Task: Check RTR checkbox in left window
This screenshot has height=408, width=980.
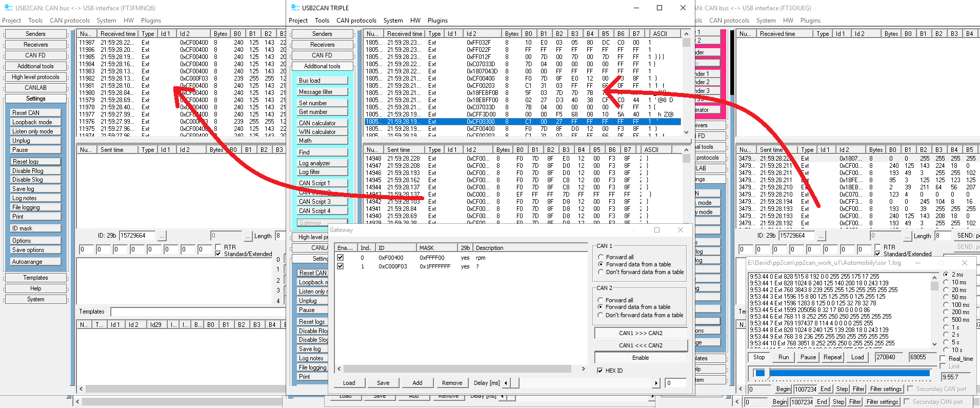Action: (218, 247)
